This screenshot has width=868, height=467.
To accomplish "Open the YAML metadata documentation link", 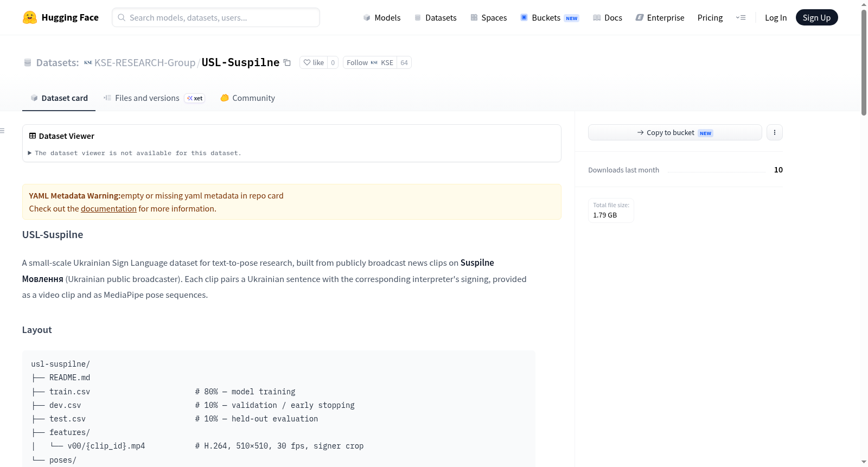I will (108, 209).
